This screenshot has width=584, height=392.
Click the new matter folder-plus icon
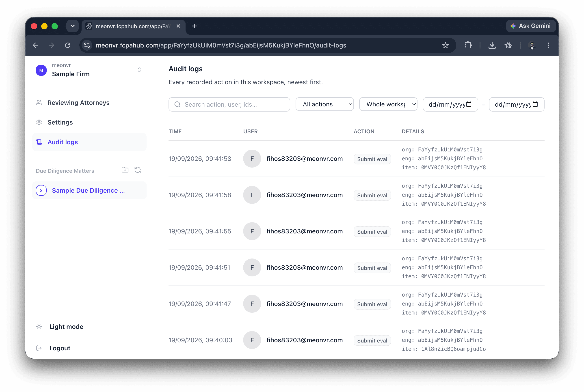click(x=125, y=170)
